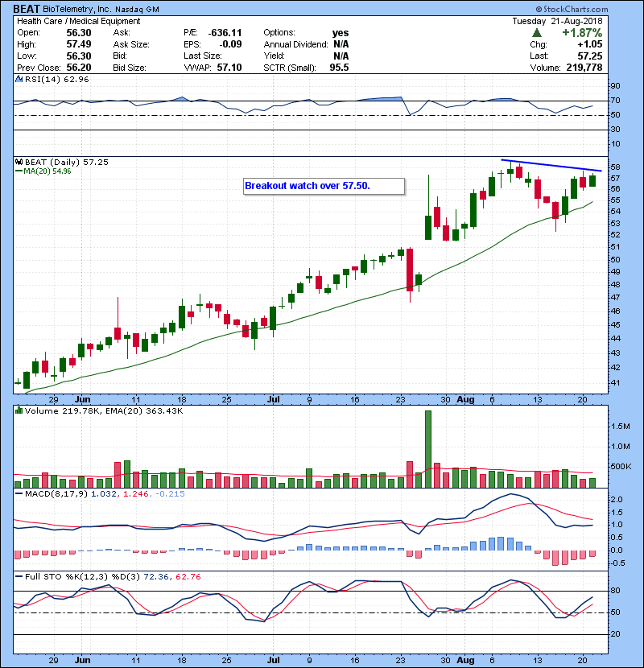Click the P/E value -636.11
644x668 pixels.
[225, 33]
